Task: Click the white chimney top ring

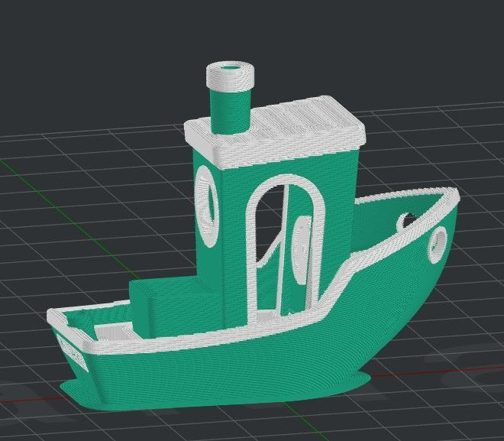Action: [231, 76]
